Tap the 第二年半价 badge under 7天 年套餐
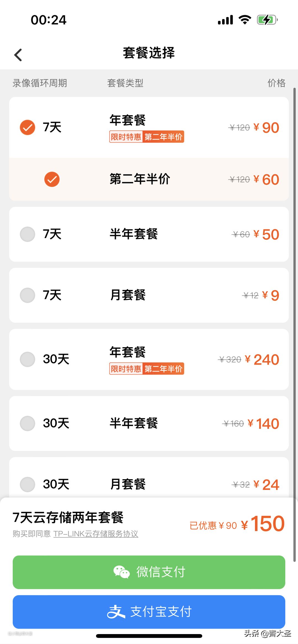Screen dimensions: 298x644 (x=163, y=137)
